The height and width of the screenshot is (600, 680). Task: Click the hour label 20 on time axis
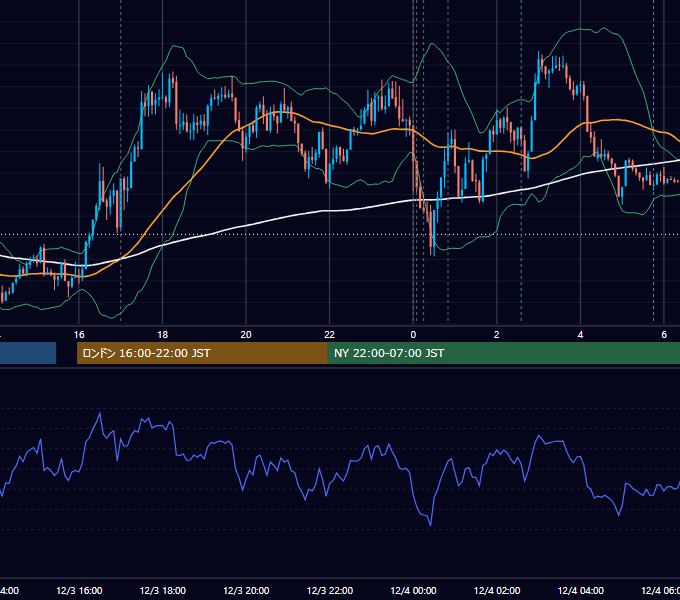(246, 335)
